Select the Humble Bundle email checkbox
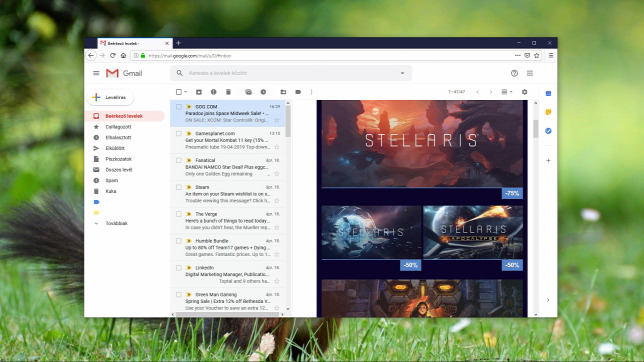Image resolution: width=644 pixels, height=362 pixels. (179, 241)
